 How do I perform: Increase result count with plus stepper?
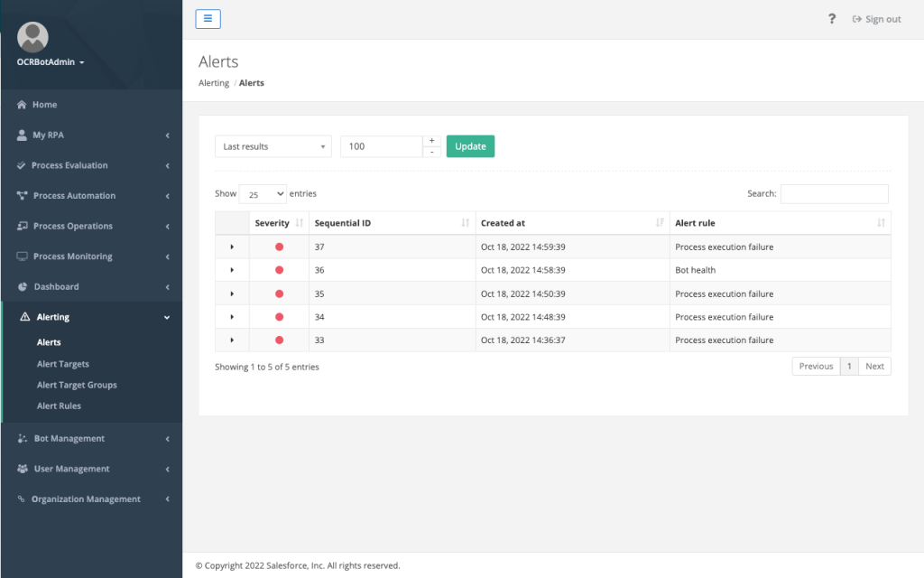[432, 140]
